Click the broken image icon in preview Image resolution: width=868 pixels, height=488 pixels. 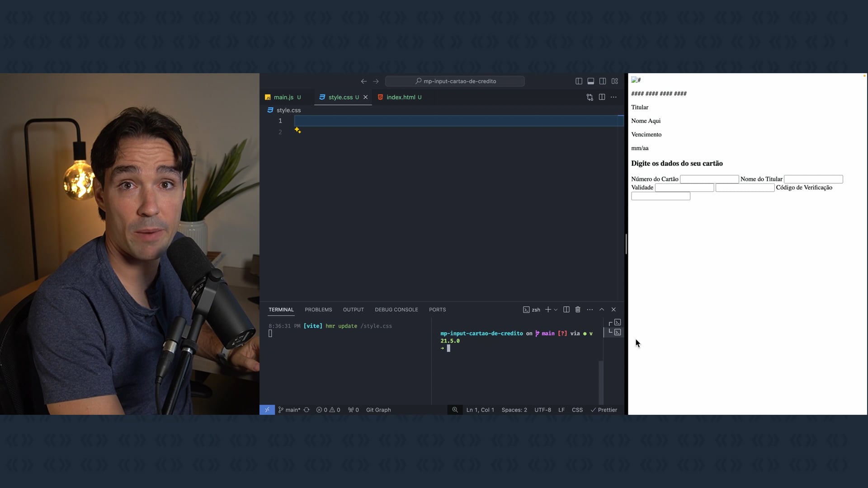(636, 80)
